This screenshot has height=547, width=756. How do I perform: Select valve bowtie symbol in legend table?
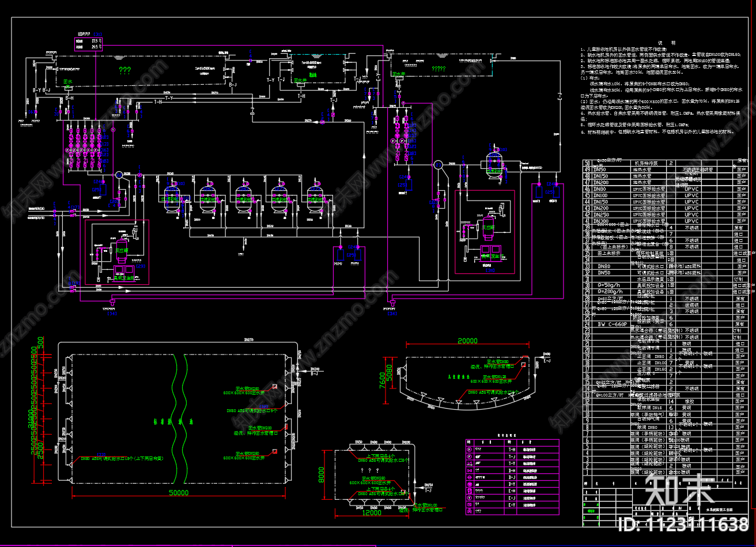(x=470, y=470)
